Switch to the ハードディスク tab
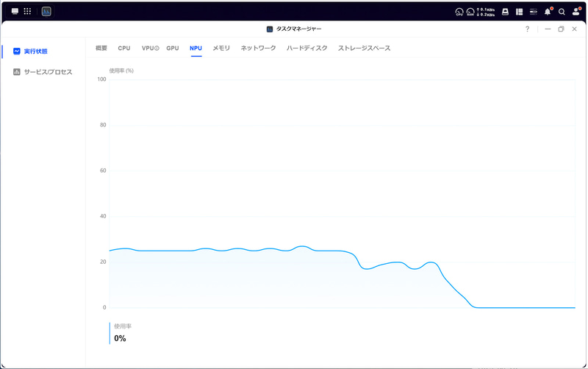This screenshot has height=369, width=588. coord(307,49)
